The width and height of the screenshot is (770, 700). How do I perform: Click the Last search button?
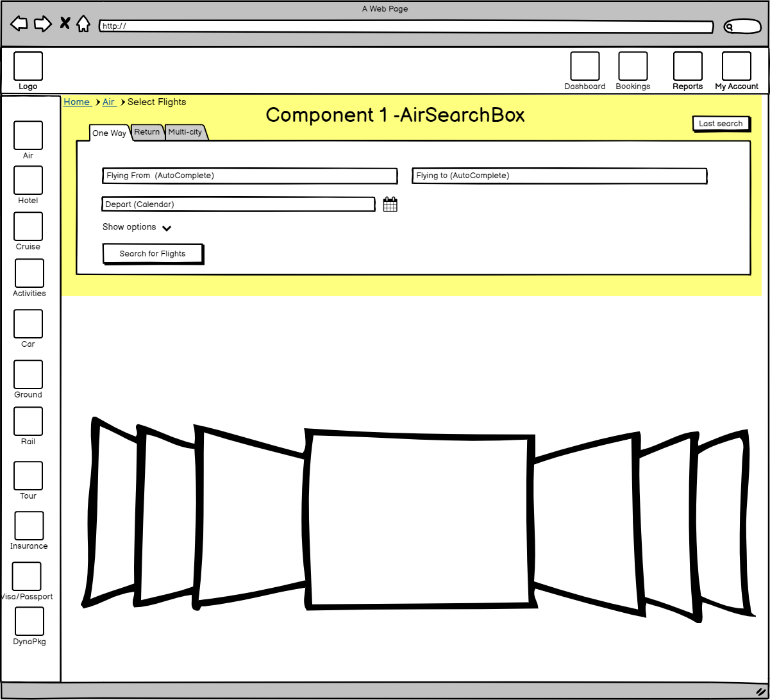coord(721,124)
